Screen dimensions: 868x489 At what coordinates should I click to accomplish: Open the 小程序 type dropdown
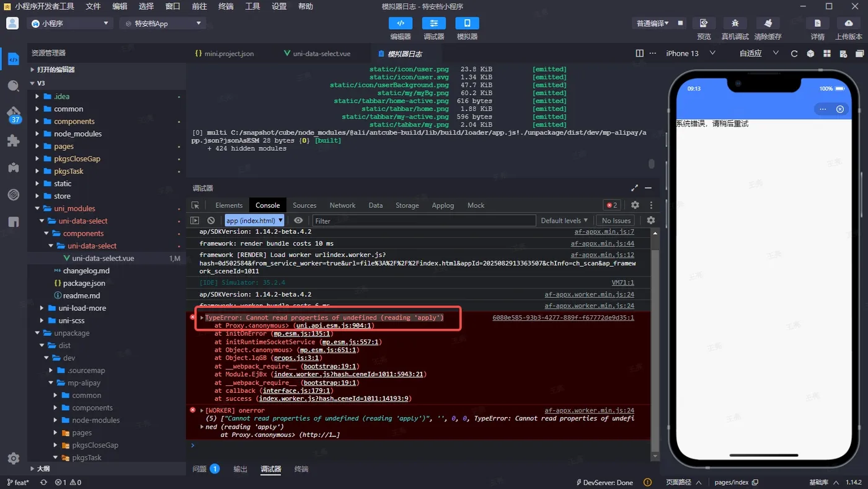(x=69, y=24)
